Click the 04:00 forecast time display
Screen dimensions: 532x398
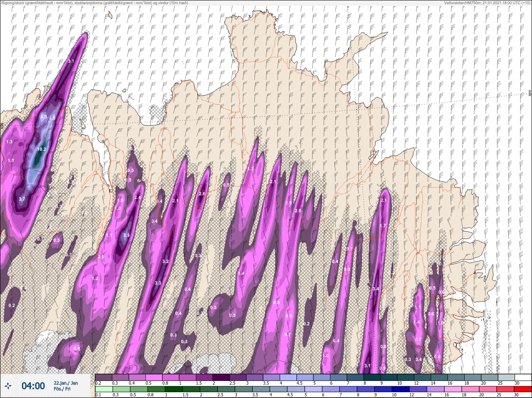tap(33, 386)
